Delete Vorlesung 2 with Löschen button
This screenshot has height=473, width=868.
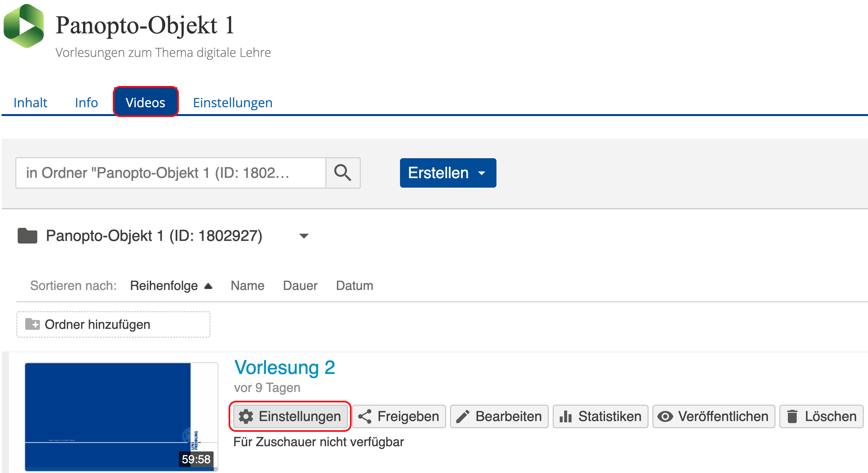[x=822, y=416]
